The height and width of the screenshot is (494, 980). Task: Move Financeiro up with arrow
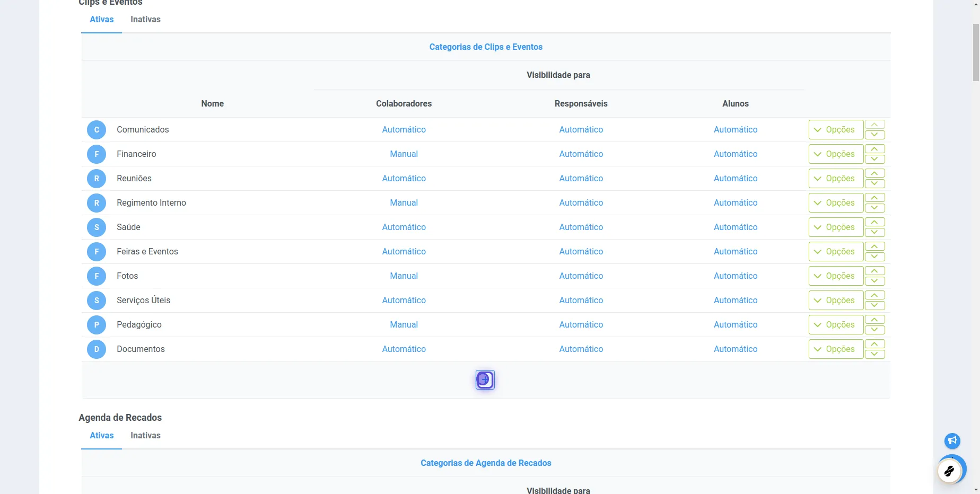point(874,149)
